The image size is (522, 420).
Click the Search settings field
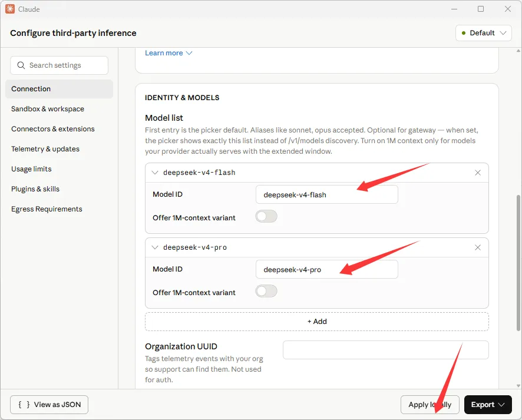60,65
